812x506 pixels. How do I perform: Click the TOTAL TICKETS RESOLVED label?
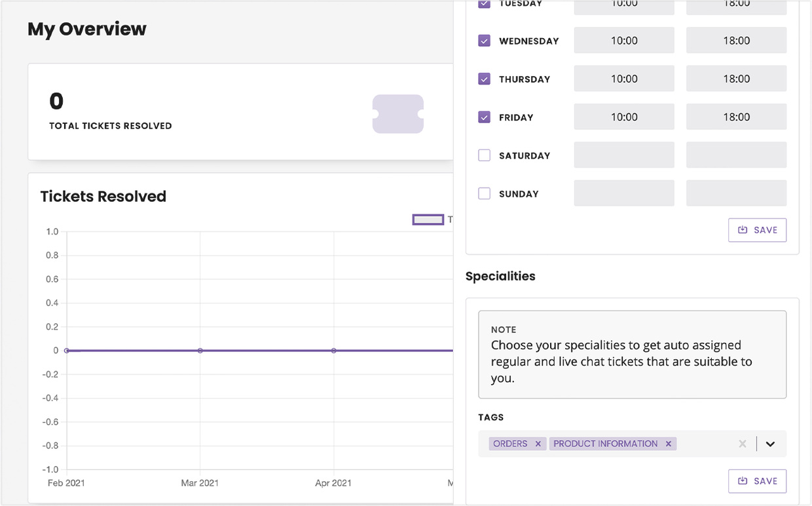click(111, 126)
